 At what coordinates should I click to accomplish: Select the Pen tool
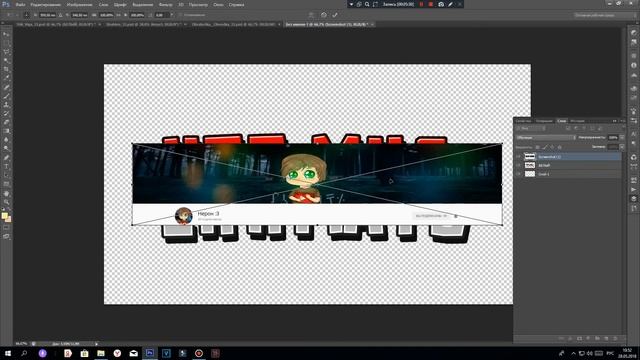pos(6,158)
